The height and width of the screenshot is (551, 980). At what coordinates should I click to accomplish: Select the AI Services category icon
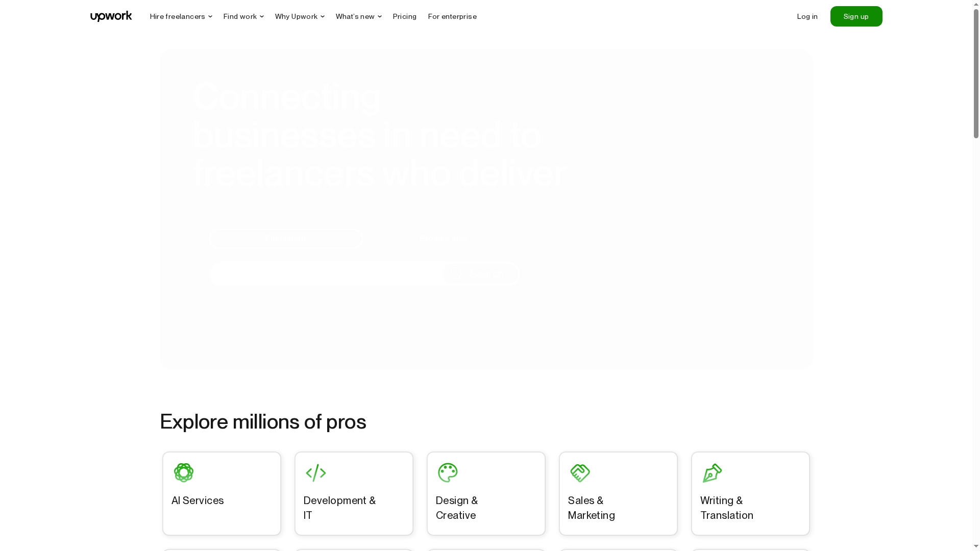(184, 472)
